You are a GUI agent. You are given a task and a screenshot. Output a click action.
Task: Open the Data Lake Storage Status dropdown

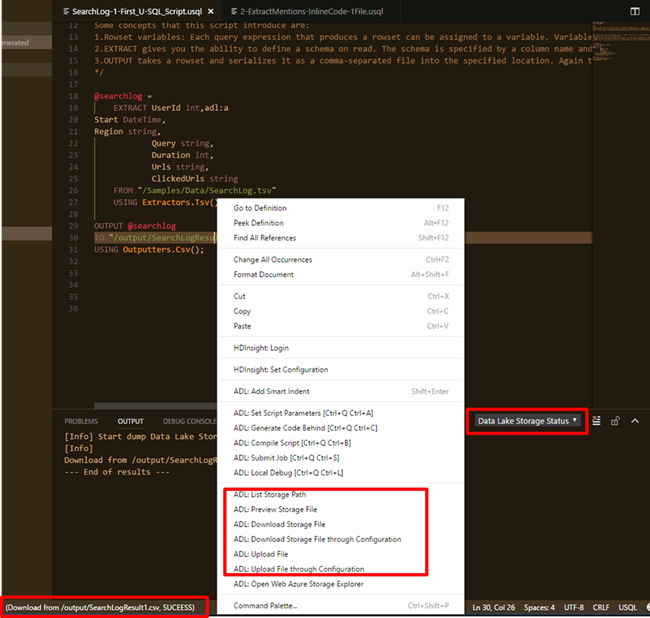point(527,421)
